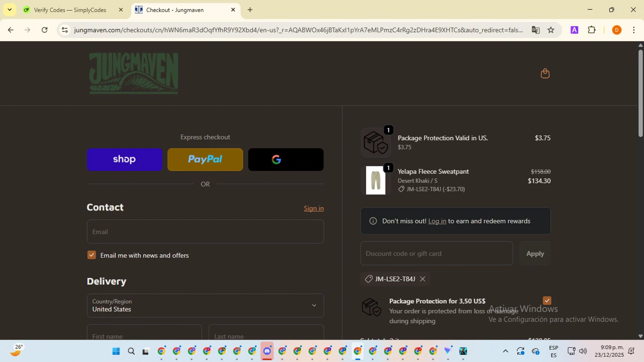The height and width of the screenshot is (362, 644).
Task: Click the package protection shield box icon
Action: [371, 307]
